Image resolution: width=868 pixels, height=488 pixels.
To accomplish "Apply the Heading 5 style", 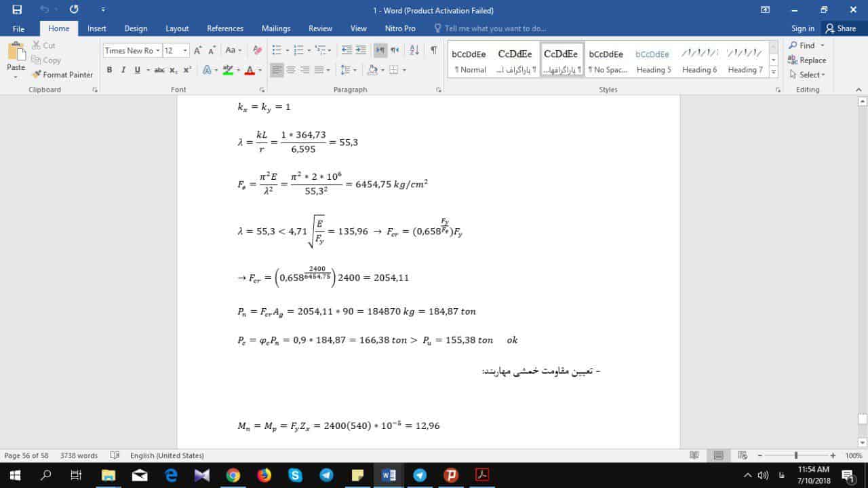I will (654, 60).
